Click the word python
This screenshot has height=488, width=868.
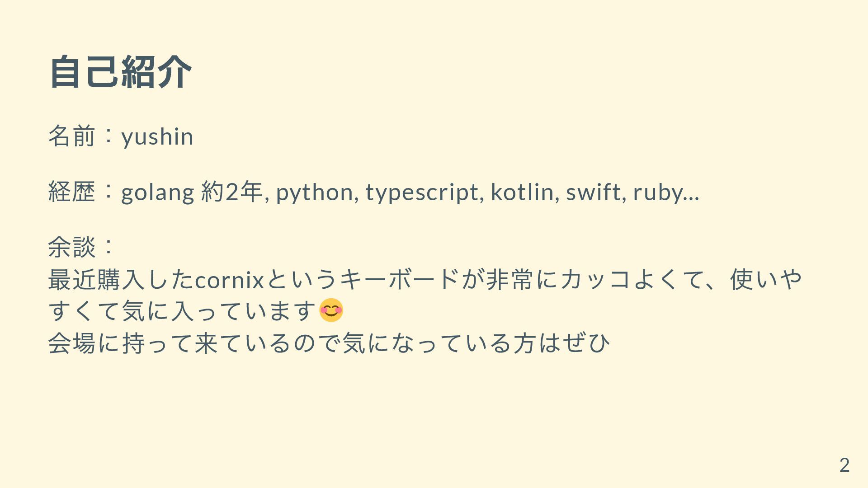coord(315,192)
